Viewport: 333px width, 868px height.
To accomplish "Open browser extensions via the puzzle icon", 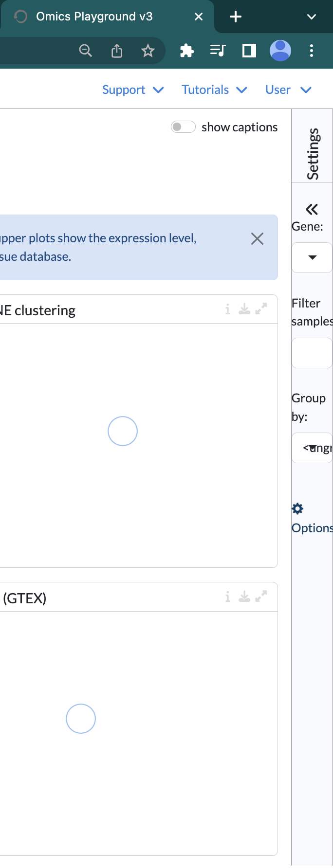I will [x=187, y=50].
